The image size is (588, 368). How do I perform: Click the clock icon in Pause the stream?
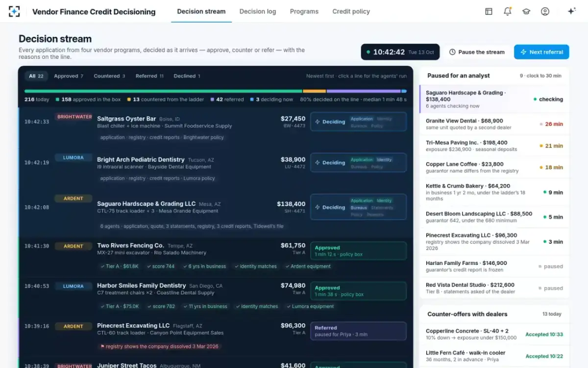(452, 52)
